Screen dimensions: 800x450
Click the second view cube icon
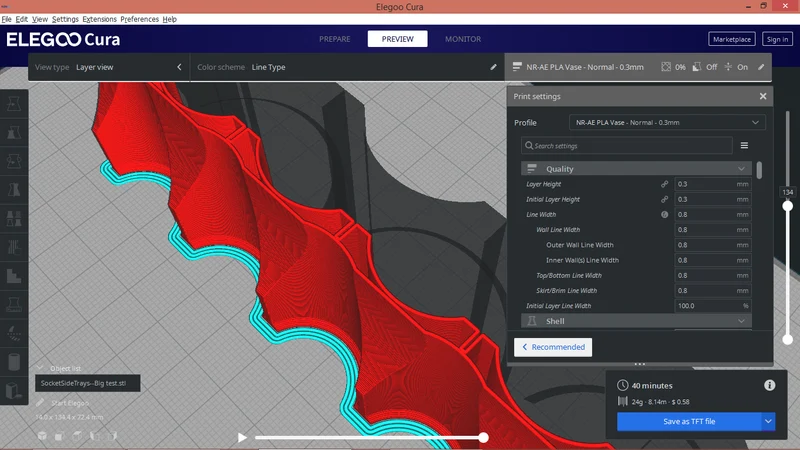[x=60, y=436]
